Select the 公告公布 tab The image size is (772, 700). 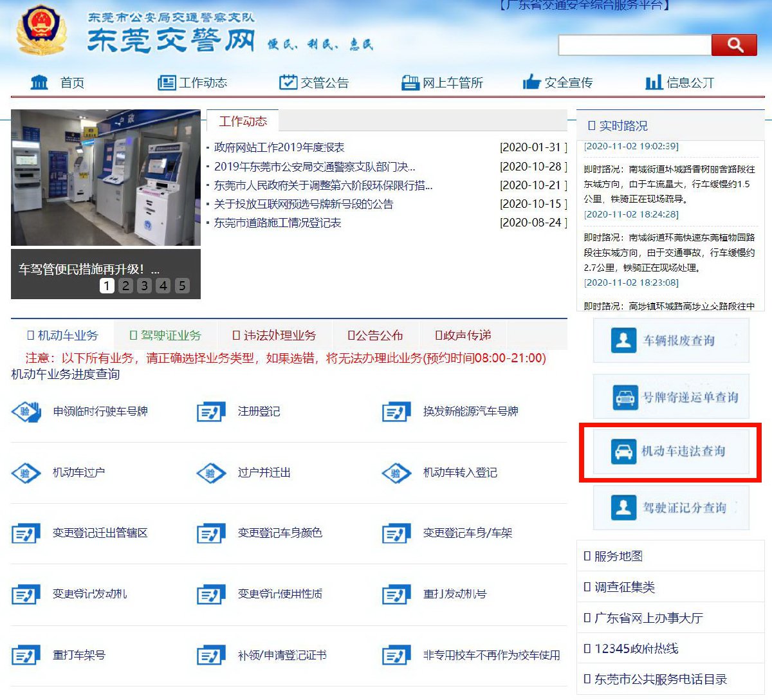tap(375, 335)
